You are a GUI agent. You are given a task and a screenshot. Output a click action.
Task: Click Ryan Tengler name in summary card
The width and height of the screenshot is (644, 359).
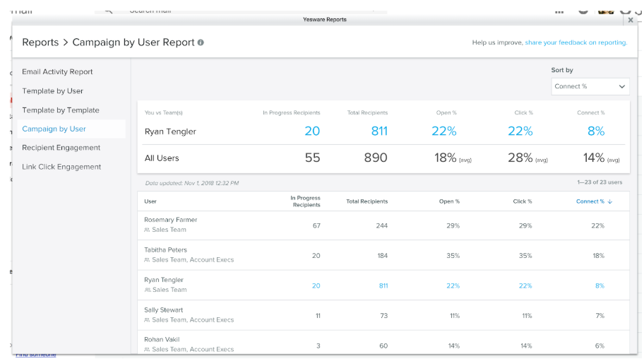[170, 131]
